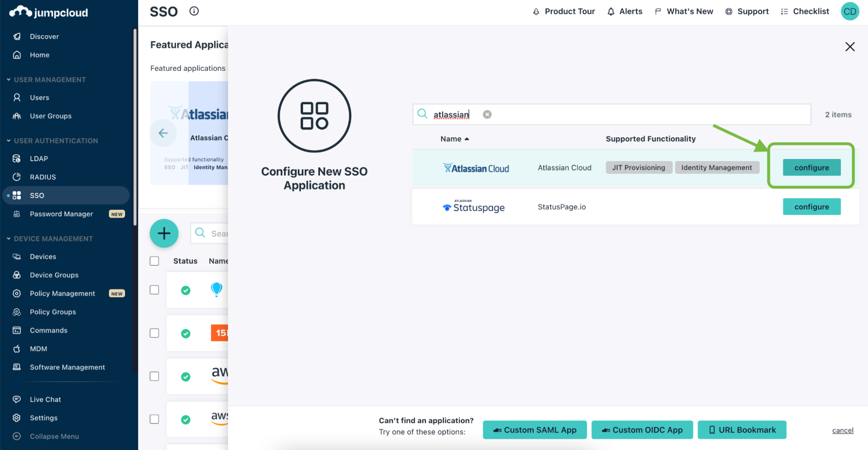
Task: Check the balloon-icon application row checkbox
Action: [154, 290]
